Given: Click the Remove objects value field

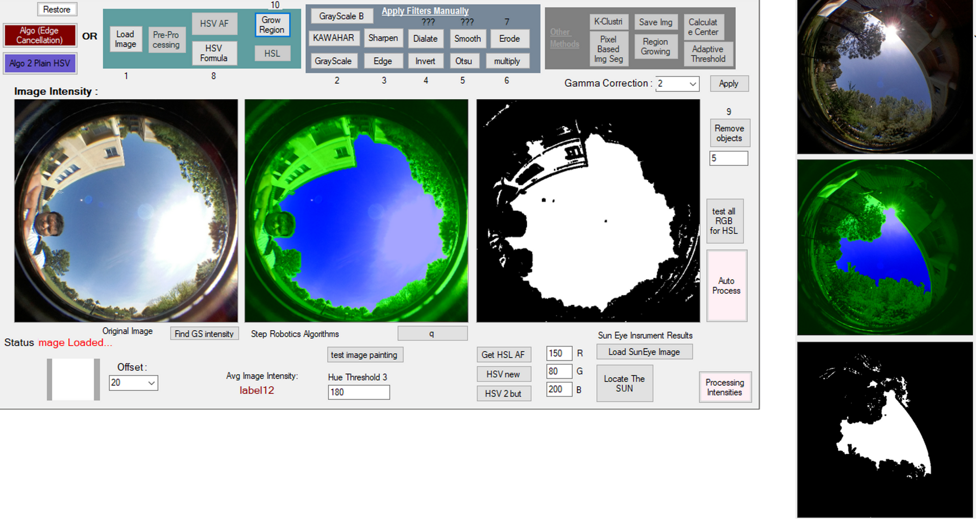Looking at the screenshot, I should (x=728, y=159).
